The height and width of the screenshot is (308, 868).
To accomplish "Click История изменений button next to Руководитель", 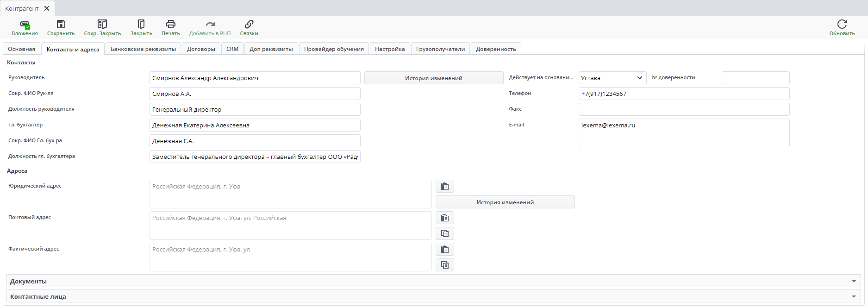I will click(x=433, y=78).
